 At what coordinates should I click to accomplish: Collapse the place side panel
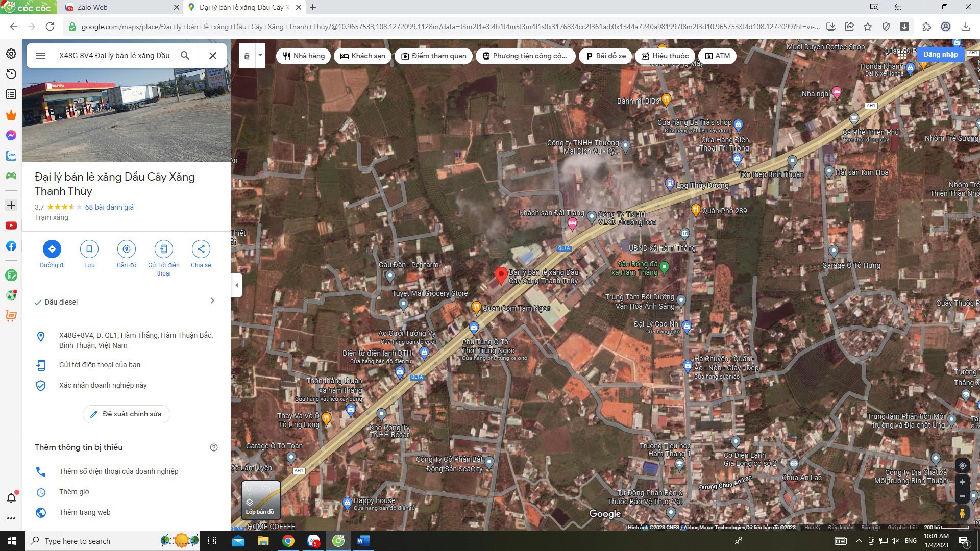(x=236, y=285)
